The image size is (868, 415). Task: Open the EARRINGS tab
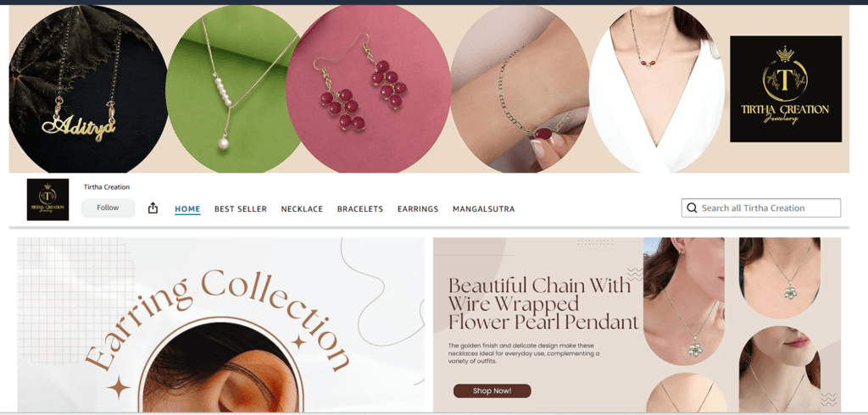pos(417,209)
